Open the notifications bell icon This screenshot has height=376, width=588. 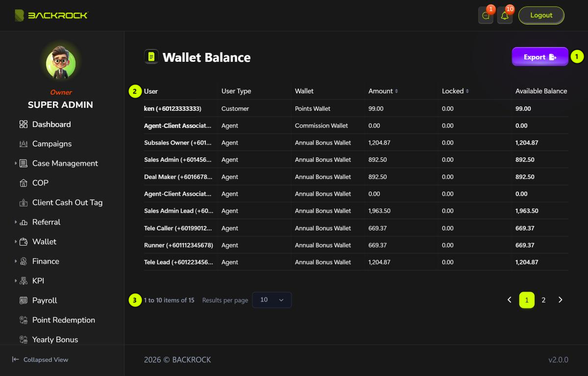coord(505,15)
